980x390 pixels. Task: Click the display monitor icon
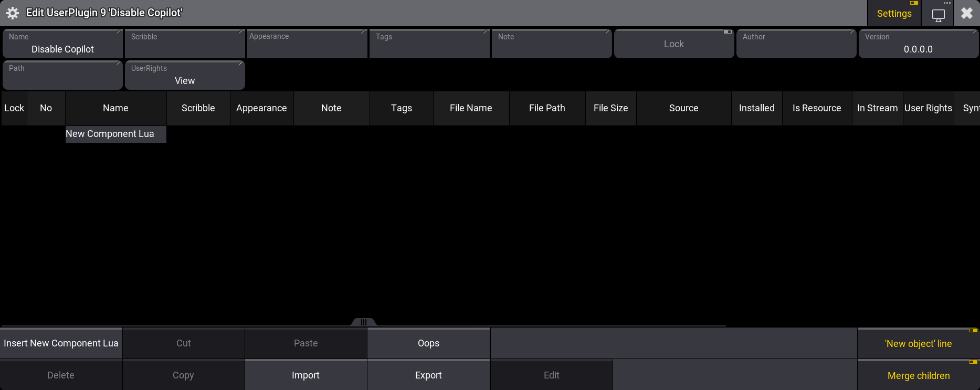tap(938, 14)
